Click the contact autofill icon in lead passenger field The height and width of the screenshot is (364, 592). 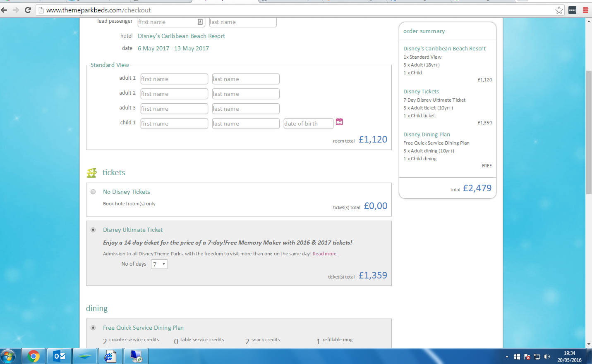point(200,22)
